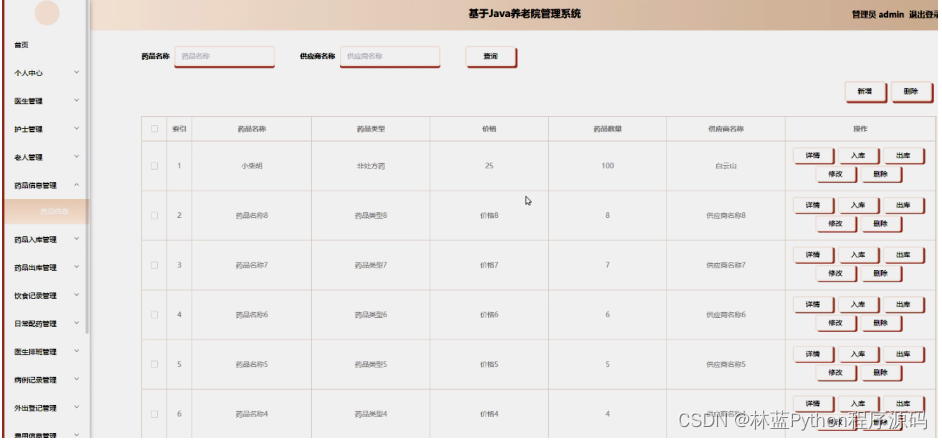Click 出库 for the 药品名称5 row
The height and width of the screenshot is (440, 942).
click(904, 354)
